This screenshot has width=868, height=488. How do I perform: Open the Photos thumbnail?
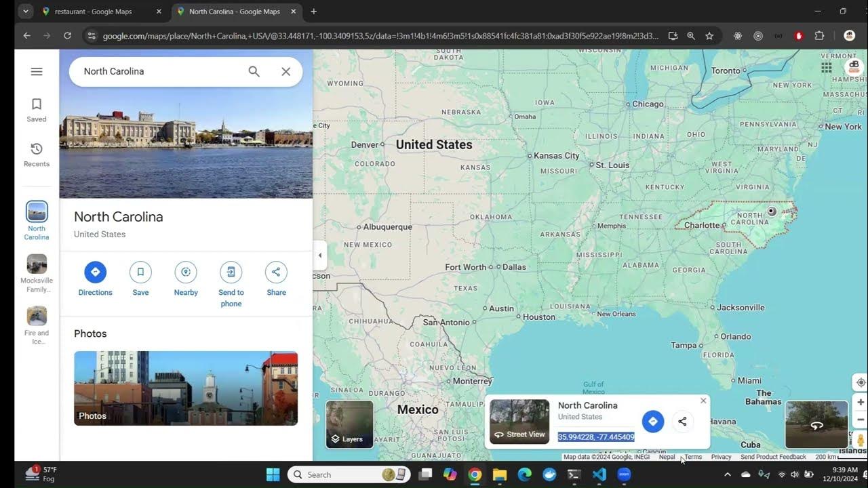click(x=186, y=388)
